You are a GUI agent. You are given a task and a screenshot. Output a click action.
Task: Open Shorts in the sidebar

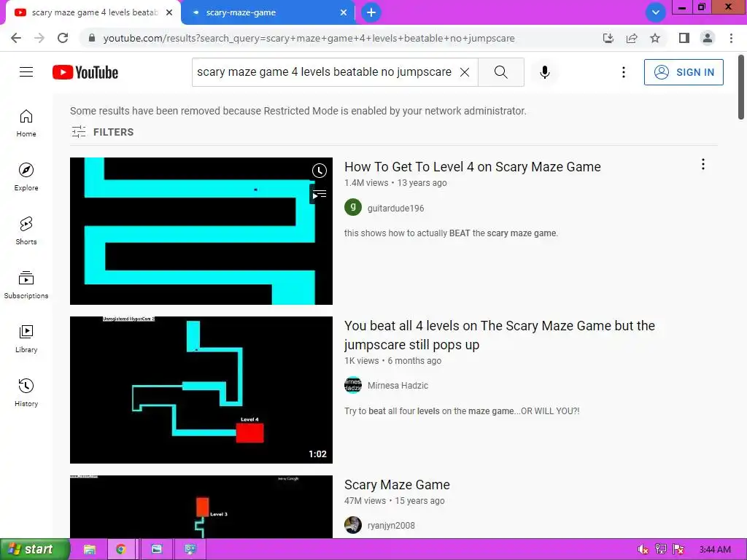click(x=26, y=230)
